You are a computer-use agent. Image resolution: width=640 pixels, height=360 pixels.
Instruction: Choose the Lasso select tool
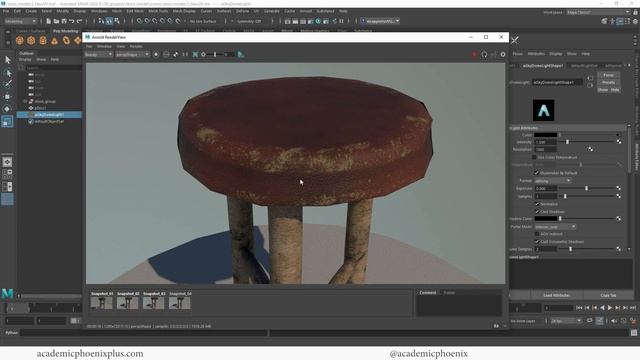click(7, 73)
